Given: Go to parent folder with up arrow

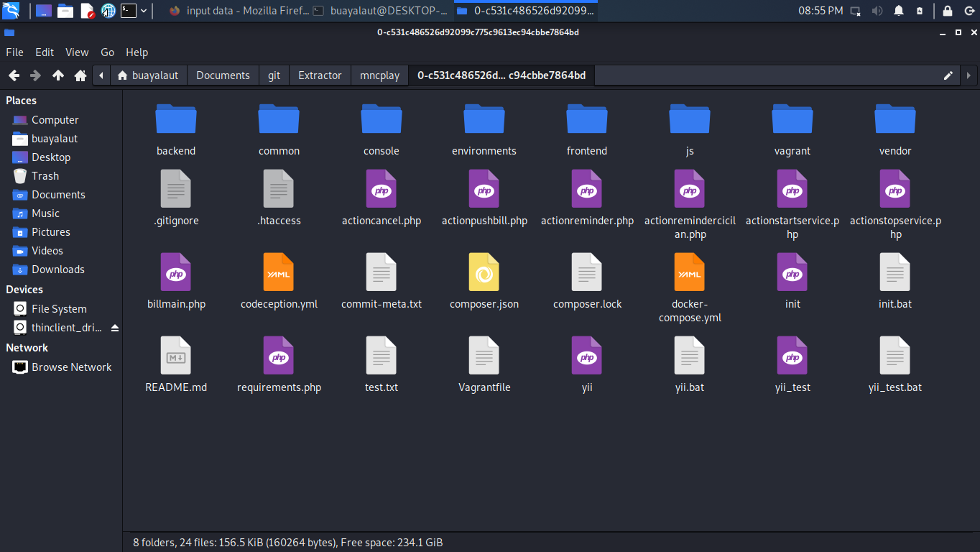Looking at the screenshot, I should coord(58,75).
